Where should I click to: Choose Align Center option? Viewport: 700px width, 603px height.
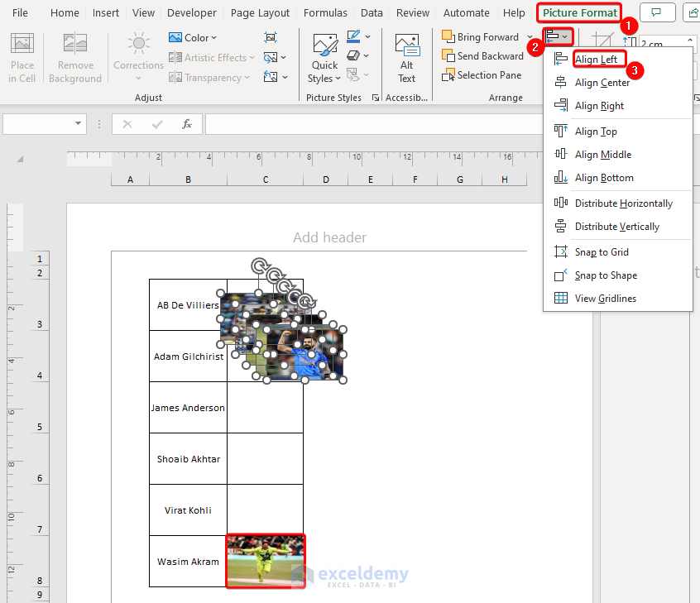click(602, 83)
